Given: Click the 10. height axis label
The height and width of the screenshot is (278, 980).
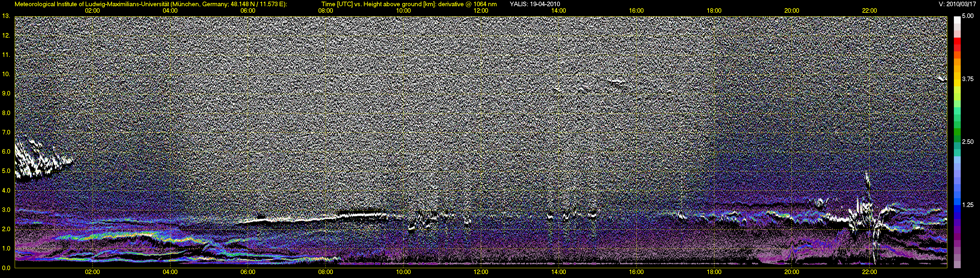Looking at the screenshot, I should 6,74.
